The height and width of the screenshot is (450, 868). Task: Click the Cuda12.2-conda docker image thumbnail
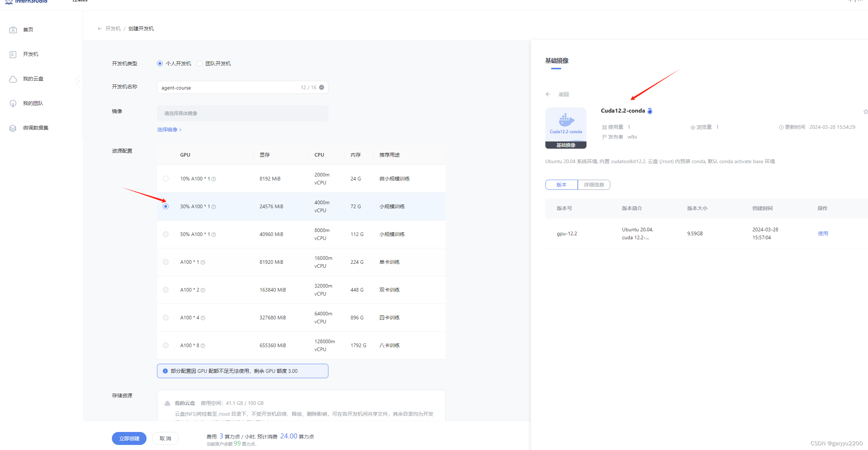click(x=566, y=124)
